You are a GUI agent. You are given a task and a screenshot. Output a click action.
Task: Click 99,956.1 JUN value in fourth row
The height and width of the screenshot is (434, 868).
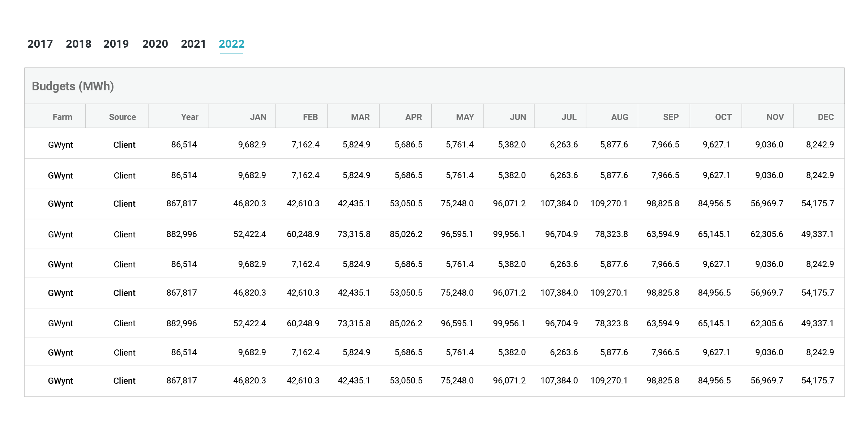point(509,234)
